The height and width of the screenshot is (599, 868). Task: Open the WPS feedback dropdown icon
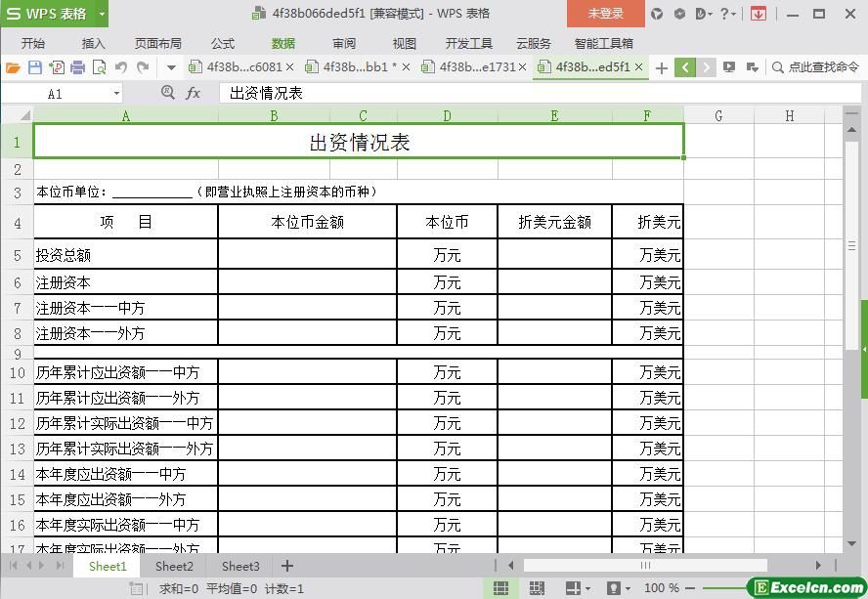point(704,14)
